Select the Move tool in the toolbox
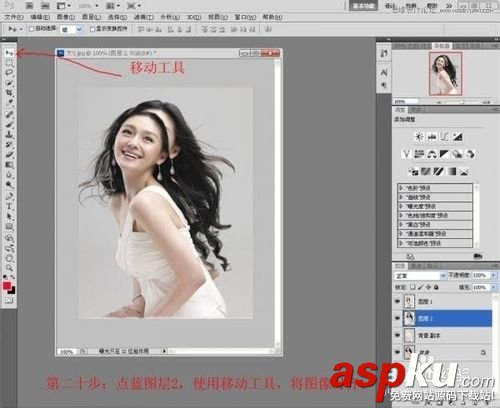Image resolution: width=500 pixels, height=408 pixels. pyautogui.click(x=9, y=53)
